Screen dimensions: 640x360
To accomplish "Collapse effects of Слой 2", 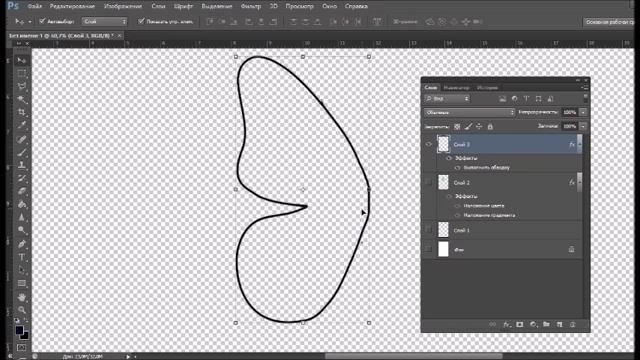I will point(580,182).
